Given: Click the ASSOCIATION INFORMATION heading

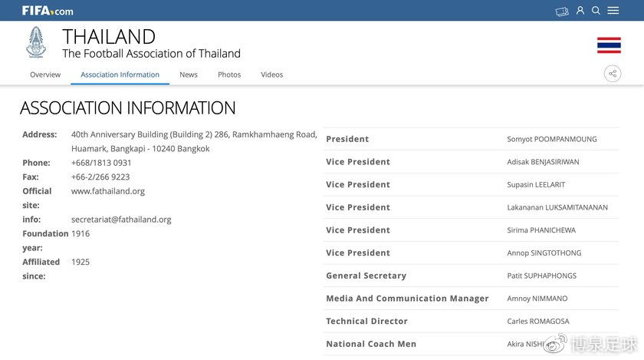Looking at the screenshot, I should coord(128,107).
